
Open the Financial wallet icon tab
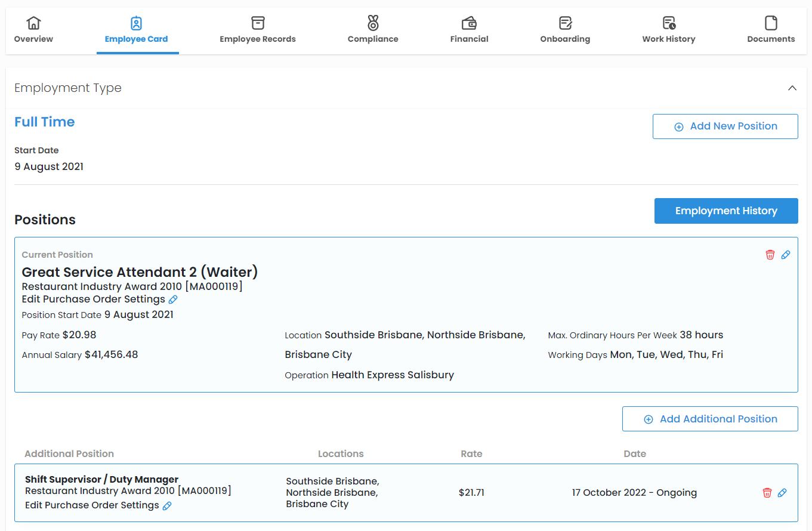pos(469,30)
